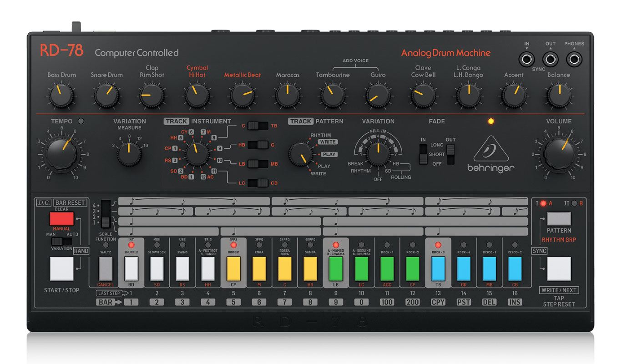Adjust the Clave Cow Bell knob
The height and width of the screenshot is (364, 637).
(x=423, y=96)
